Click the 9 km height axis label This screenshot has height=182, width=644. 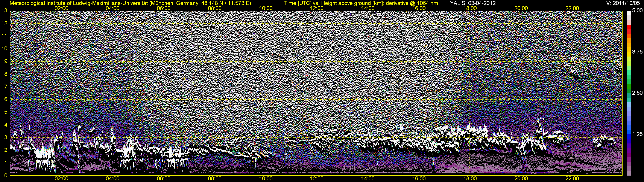(x=6, y=61)
